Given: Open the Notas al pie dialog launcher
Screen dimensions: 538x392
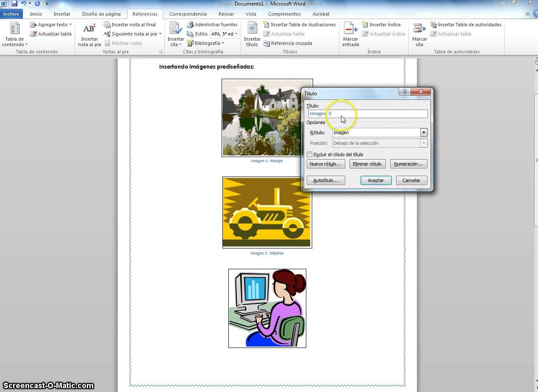Looking at the screenshot, I should click(x=161, y=52).
